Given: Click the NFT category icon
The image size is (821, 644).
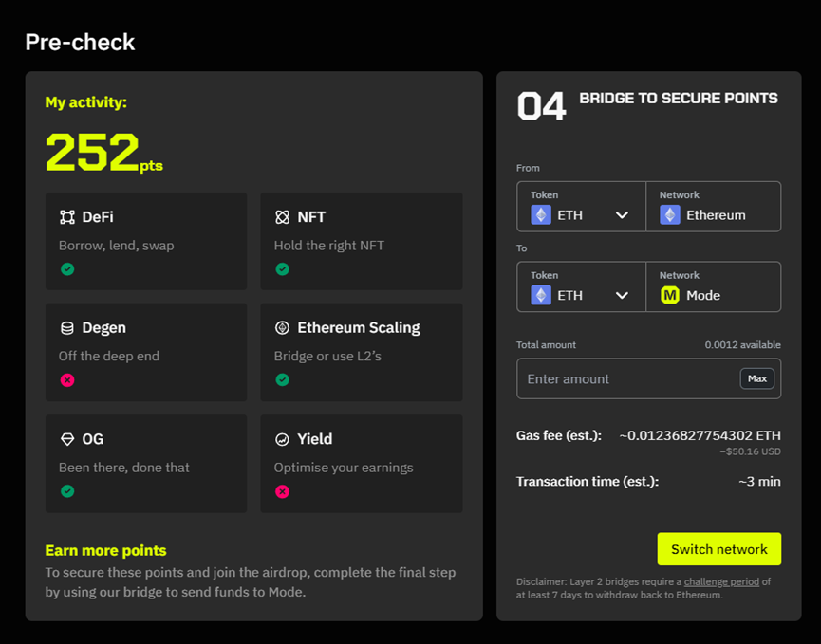Looking at the screenshot, I should click(282, 217).
